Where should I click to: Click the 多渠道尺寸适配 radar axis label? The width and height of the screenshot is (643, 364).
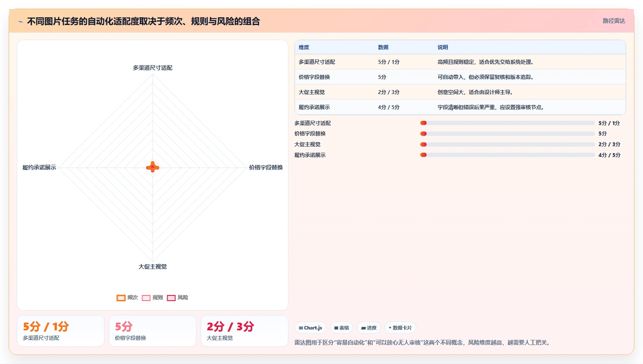click(x=152, y=68)
